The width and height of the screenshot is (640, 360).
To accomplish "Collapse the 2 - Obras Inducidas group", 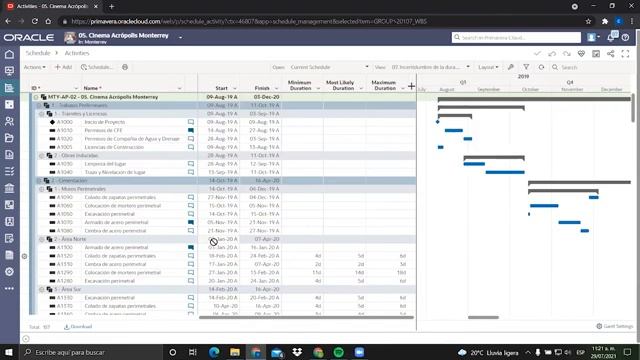I will tap(42, 156).
